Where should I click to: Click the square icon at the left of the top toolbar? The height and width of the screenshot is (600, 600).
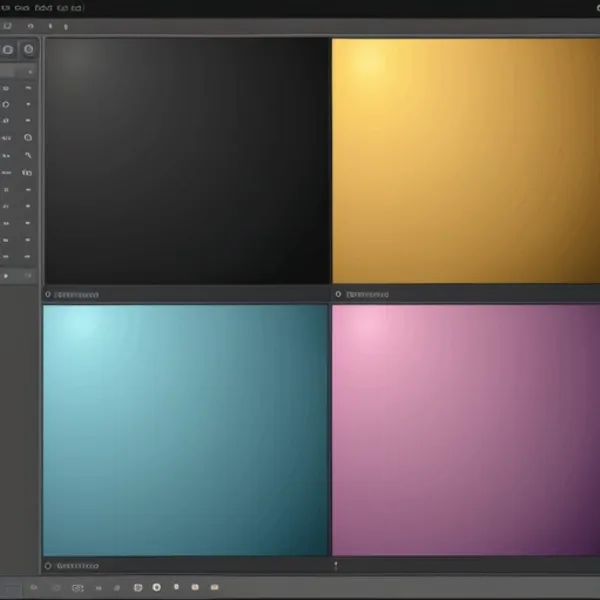click(x=8, y=27)
